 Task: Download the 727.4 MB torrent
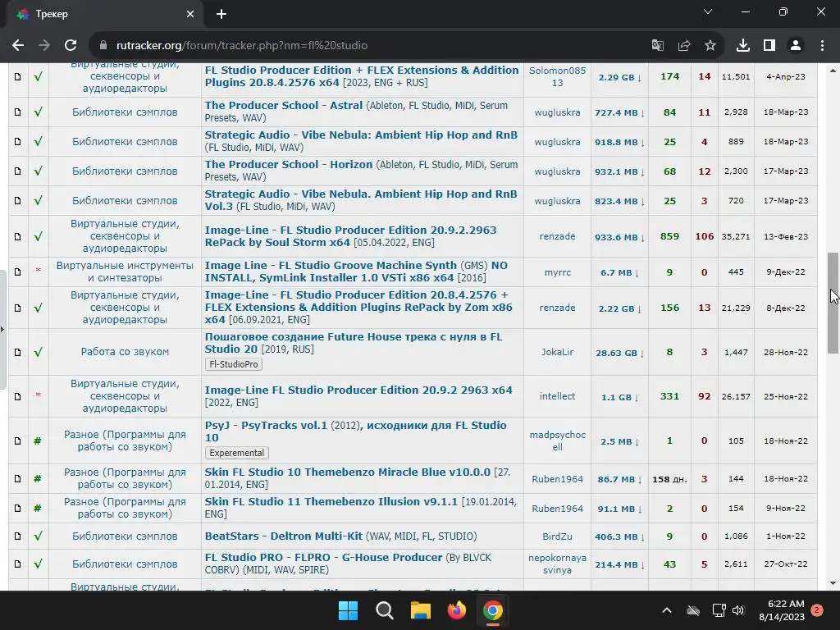tap(619, 112)
